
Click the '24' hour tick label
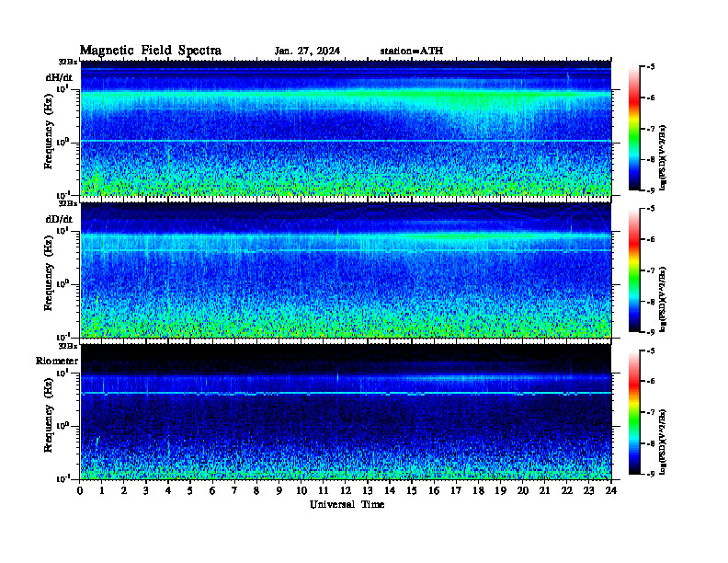click(x=611, y=491)
